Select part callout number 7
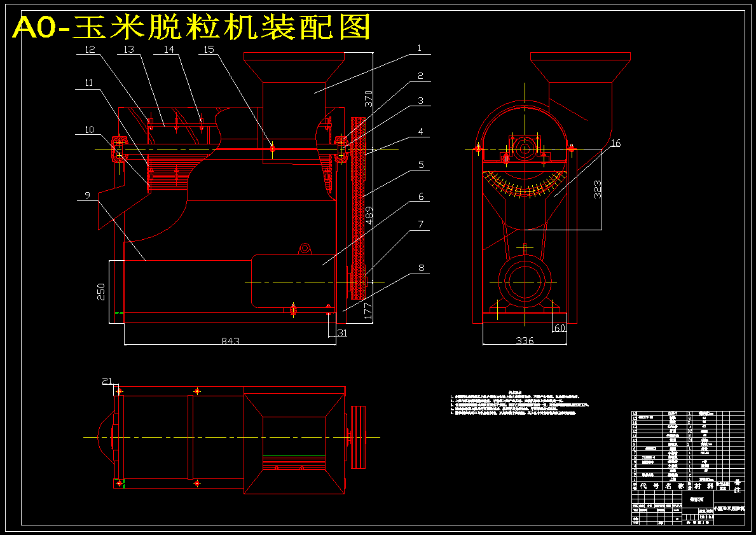Viewport: 756px width, 535px height. pyautogui.click(x=421, y=225)
